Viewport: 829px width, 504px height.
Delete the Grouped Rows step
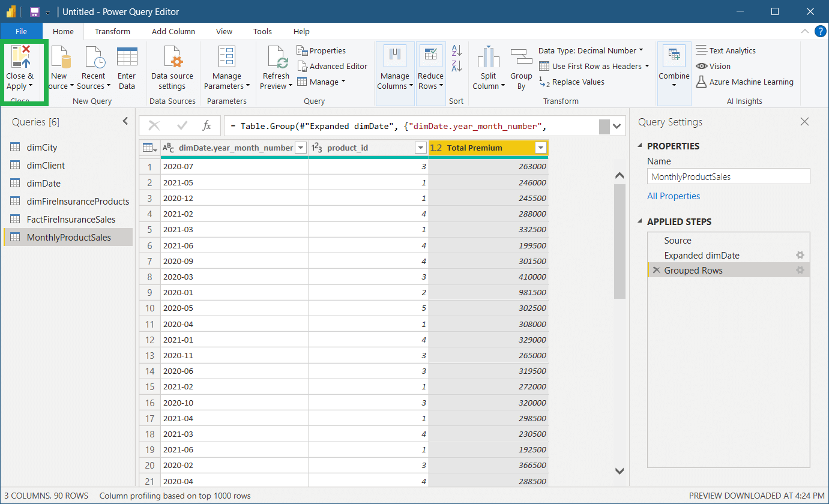point(656,271)
